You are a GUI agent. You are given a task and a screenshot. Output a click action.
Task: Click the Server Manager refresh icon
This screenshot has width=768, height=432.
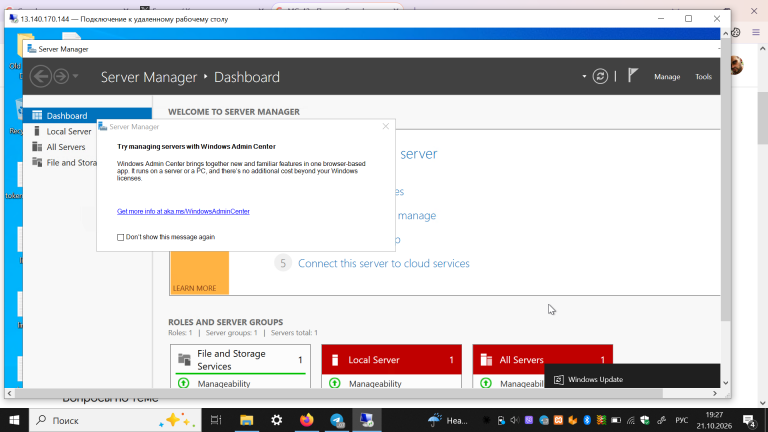click(x=600, y=76)
